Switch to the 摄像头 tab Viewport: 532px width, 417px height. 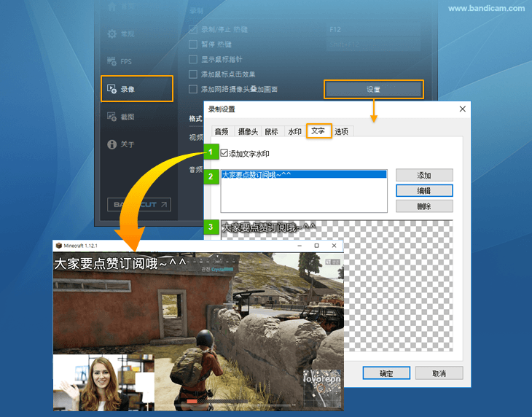click(x=248, y=131)
